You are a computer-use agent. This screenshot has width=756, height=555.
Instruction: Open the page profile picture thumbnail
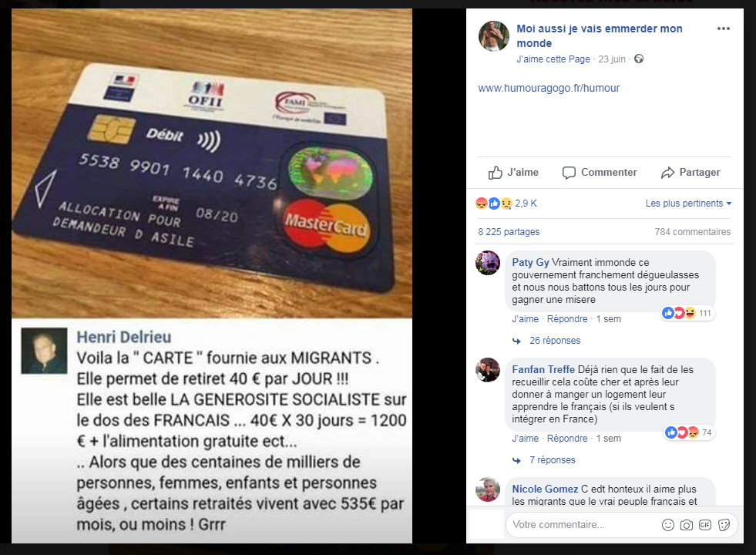pyautogui.click(x=494, y=36)
